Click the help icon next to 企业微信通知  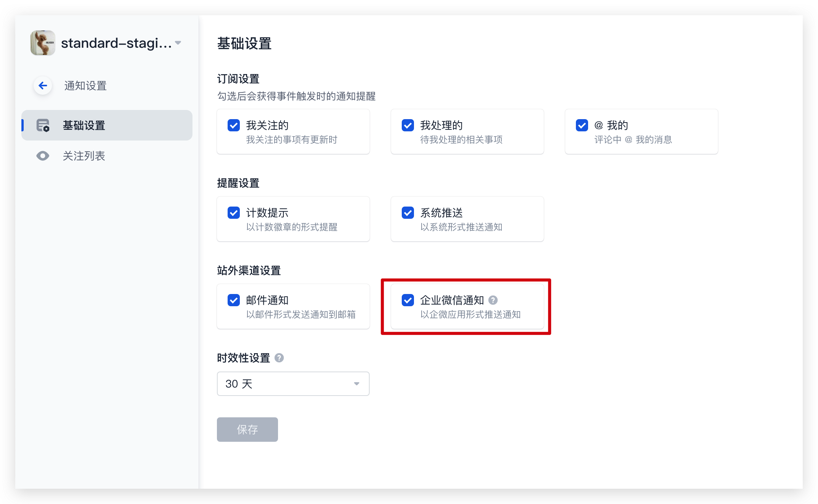493,300
